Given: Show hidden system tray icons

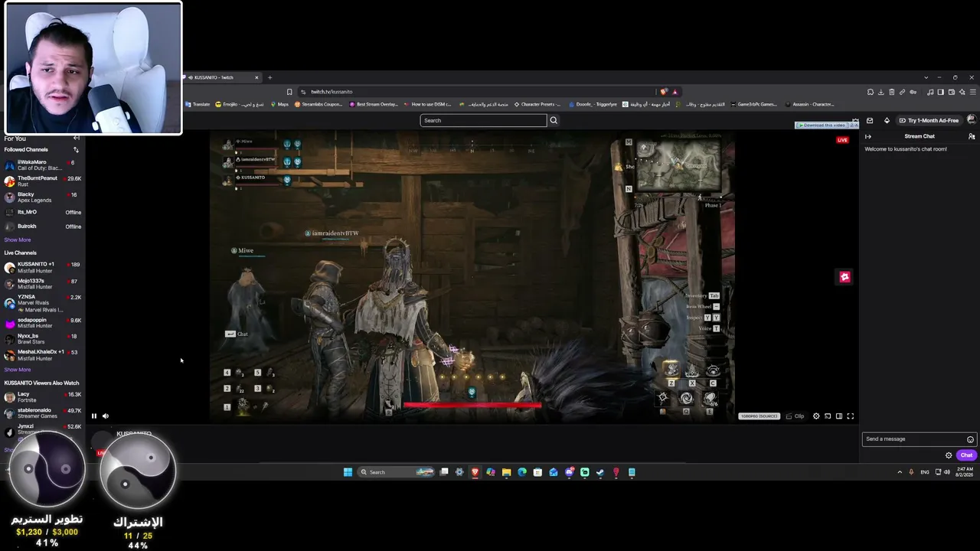Looking at the screenshot, I should pos(900,472).
